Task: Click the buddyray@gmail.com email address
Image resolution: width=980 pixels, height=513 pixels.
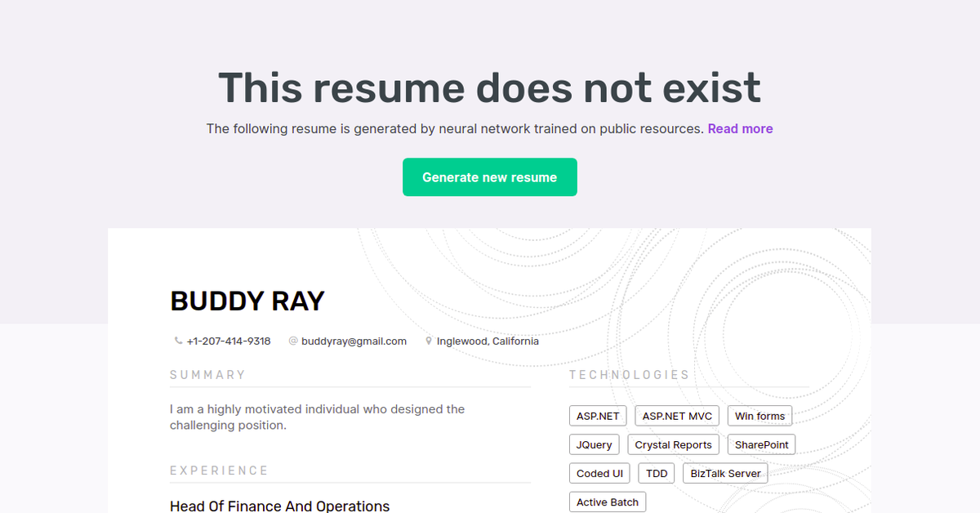Action: [354, 341]
